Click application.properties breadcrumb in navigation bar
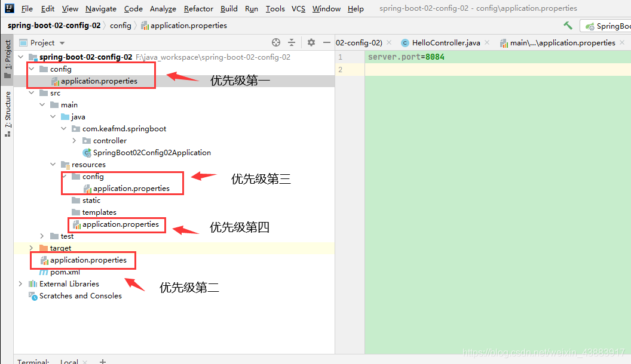 [184, 25]
